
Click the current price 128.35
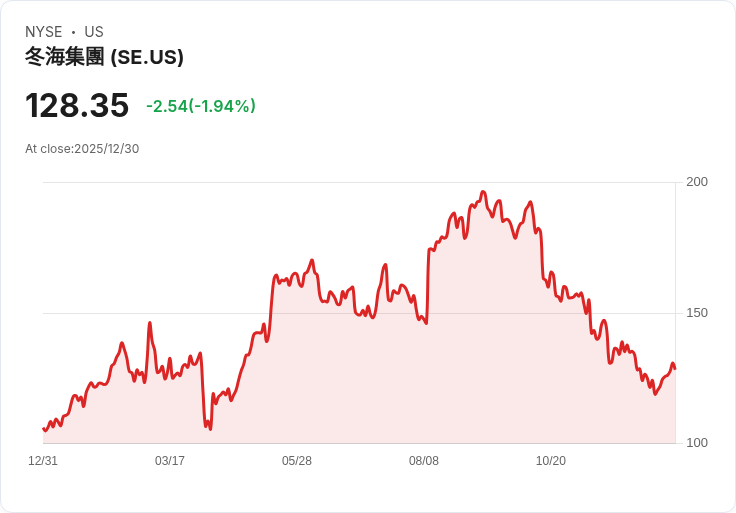point(77,105)
